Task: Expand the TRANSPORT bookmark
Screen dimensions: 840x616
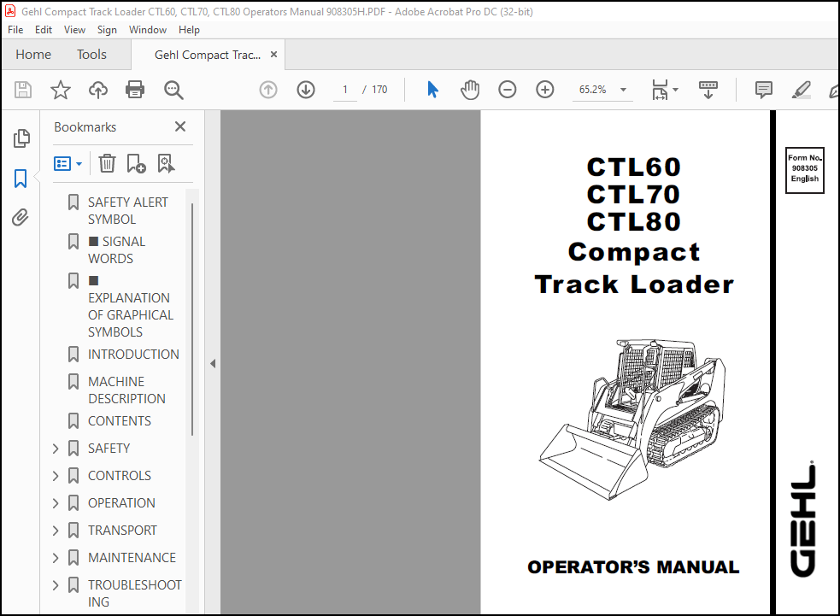Action: click(56, 531)
